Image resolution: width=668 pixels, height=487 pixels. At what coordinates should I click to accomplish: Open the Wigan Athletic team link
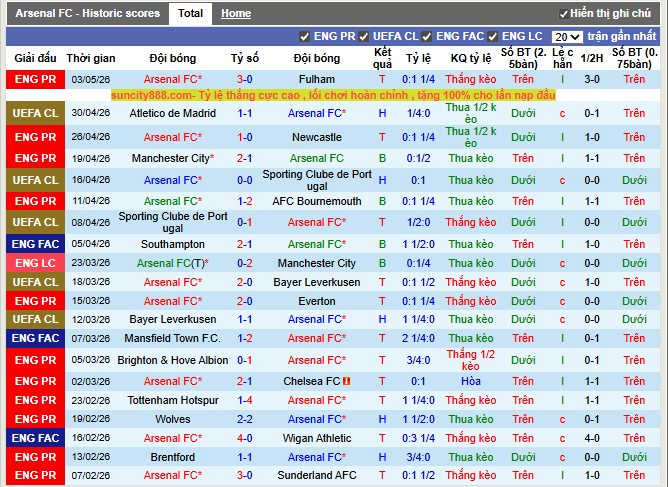[317, 438]
